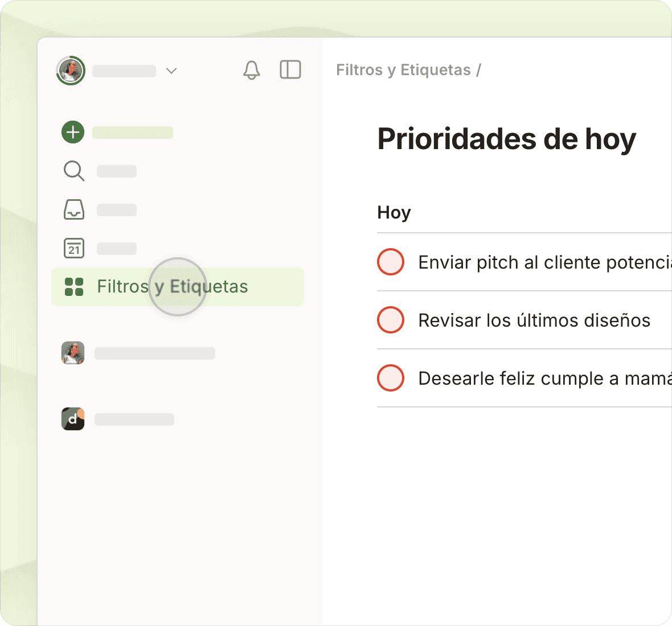
Task: Click the 'Prioridades de hoy' title
Action: pos(506,139)
